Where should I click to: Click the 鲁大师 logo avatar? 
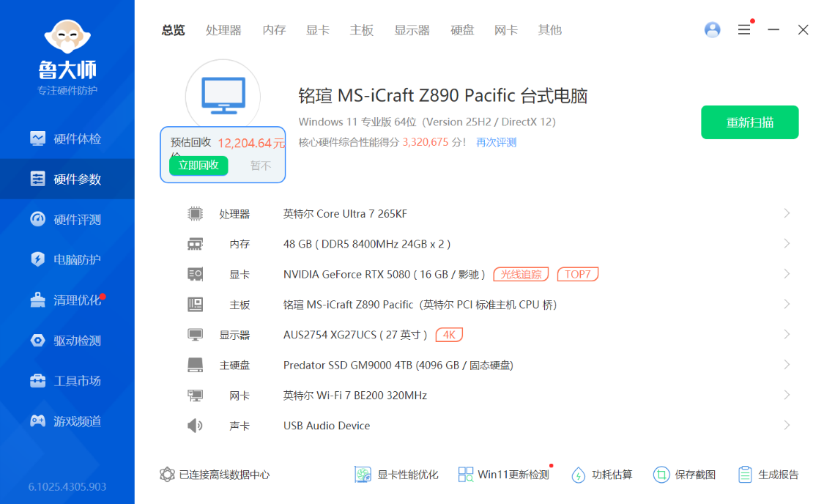point(67,37)
